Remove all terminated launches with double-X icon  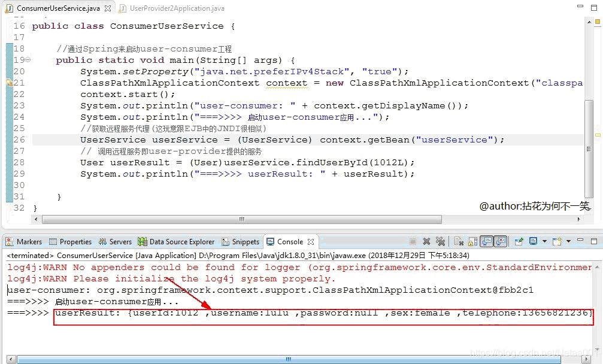(x=440, y=241)
